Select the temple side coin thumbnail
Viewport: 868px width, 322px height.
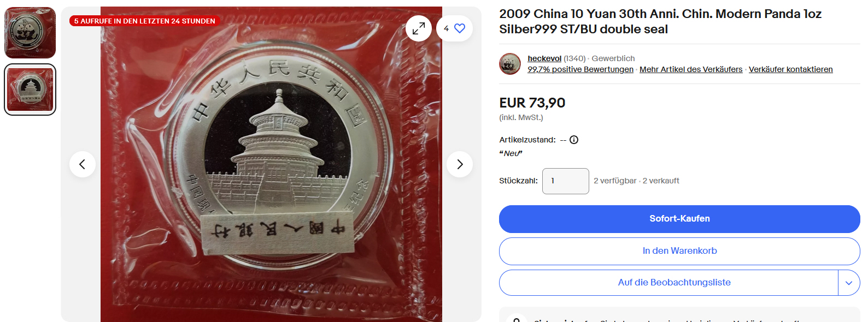click(30, 90)
